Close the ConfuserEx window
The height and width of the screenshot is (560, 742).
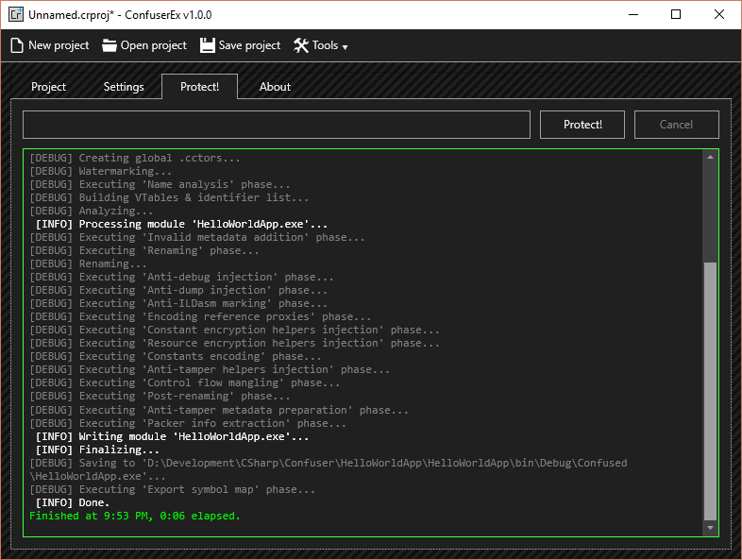[x=718, y=14]
